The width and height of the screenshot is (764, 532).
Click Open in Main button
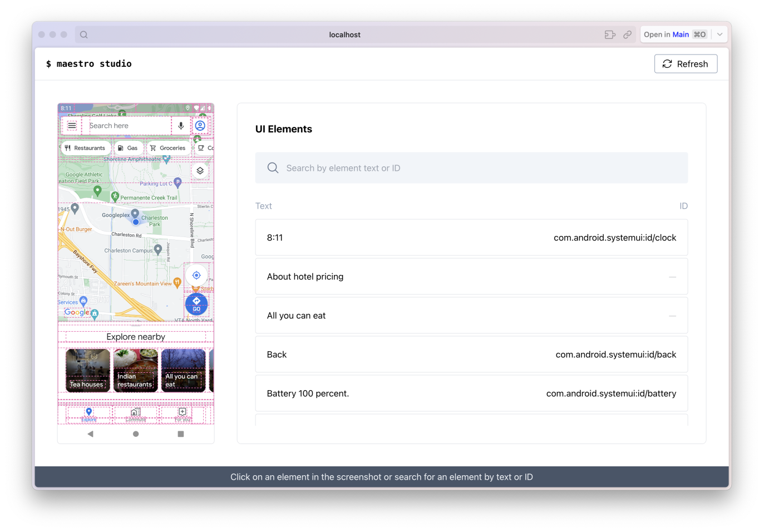675,35
